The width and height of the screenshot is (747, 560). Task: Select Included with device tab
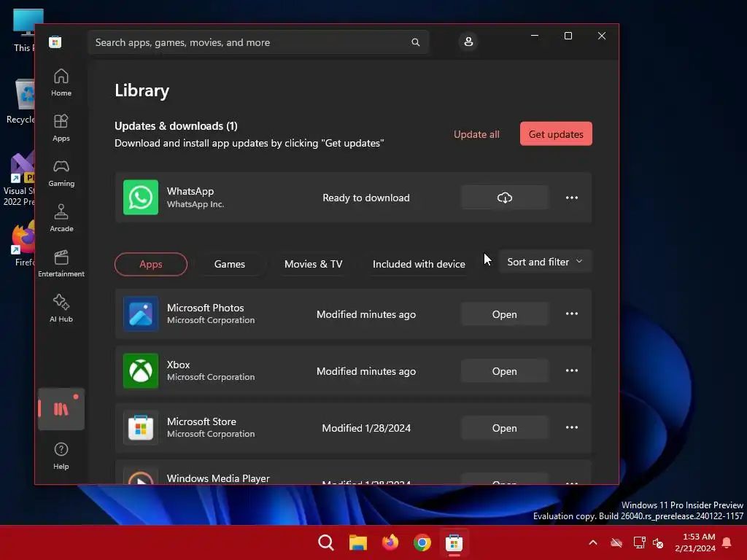(419, 264)
